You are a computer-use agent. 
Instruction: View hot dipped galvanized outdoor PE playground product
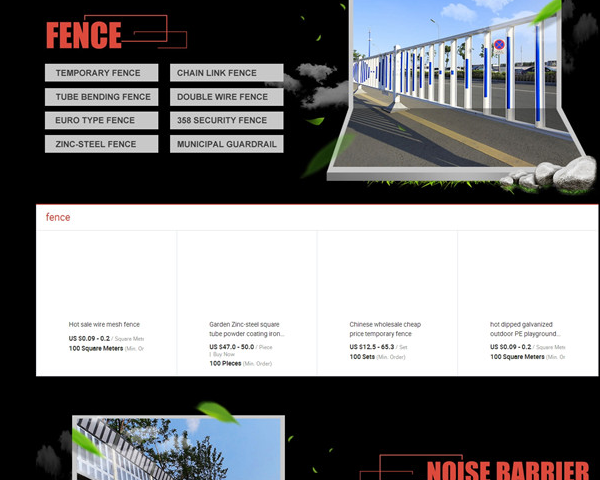point(526,329)
